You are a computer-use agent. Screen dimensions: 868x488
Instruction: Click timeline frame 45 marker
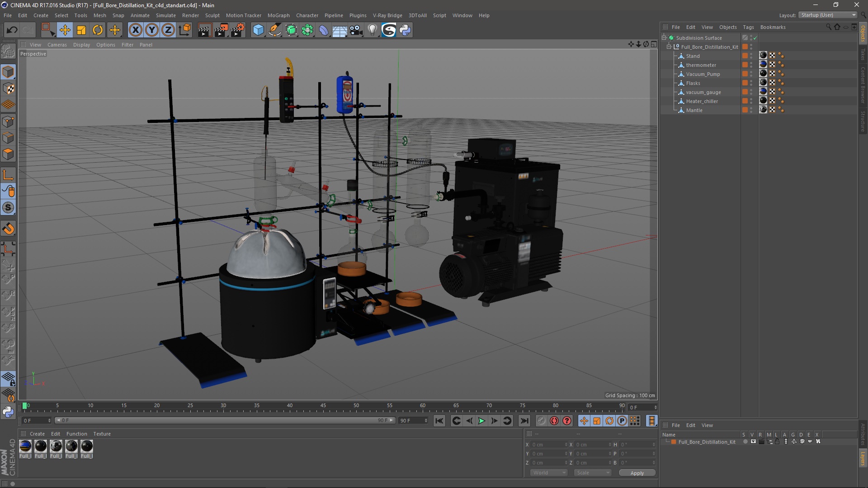click(323, 406)
